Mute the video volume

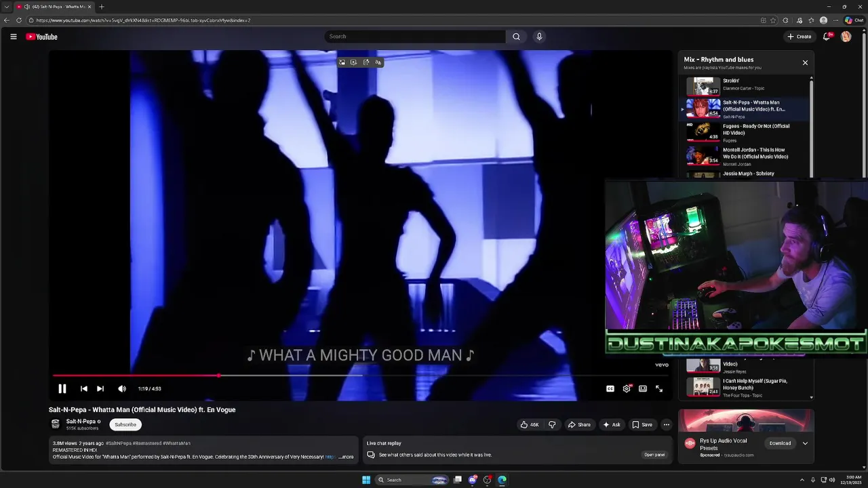coord(122,388)
